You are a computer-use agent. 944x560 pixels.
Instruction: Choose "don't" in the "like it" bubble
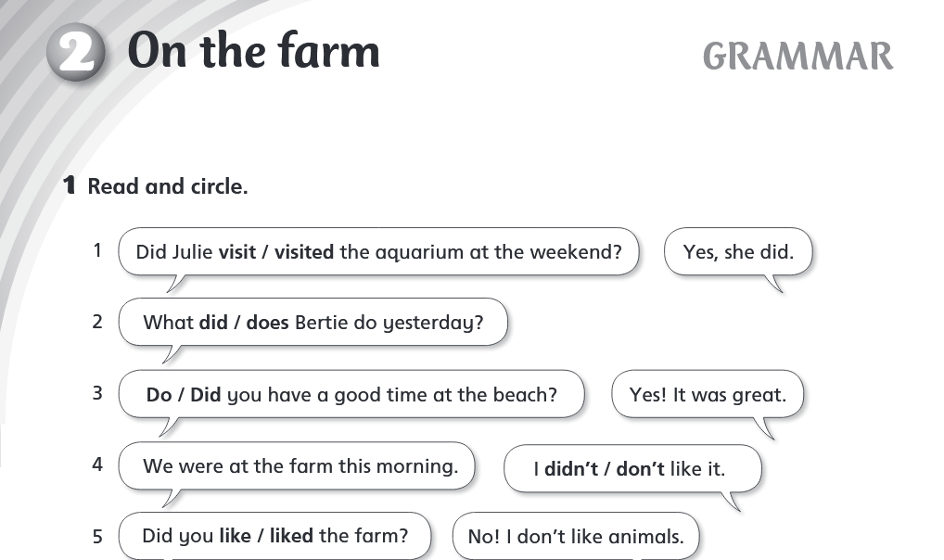click(x=640, y=470)
